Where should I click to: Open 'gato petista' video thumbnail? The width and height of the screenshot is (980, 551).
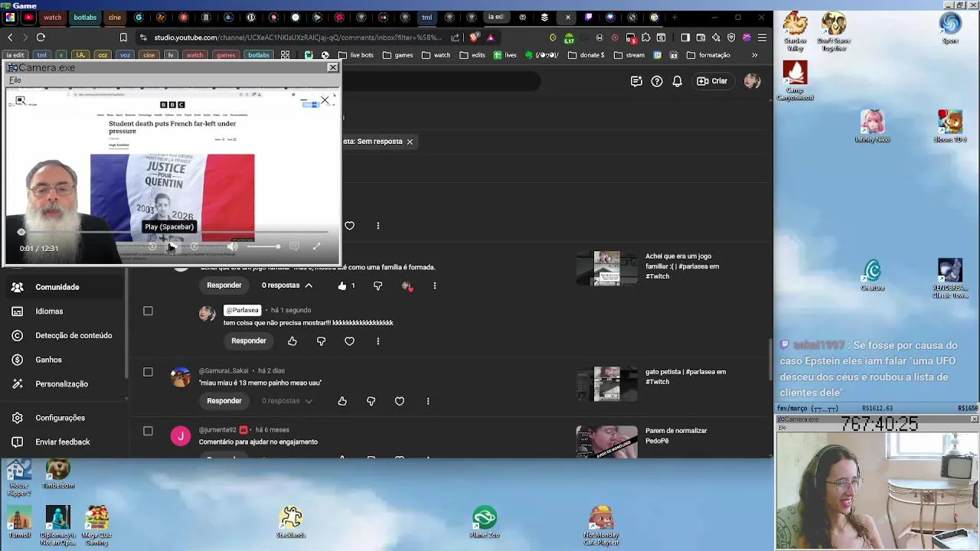coord(606,384)
